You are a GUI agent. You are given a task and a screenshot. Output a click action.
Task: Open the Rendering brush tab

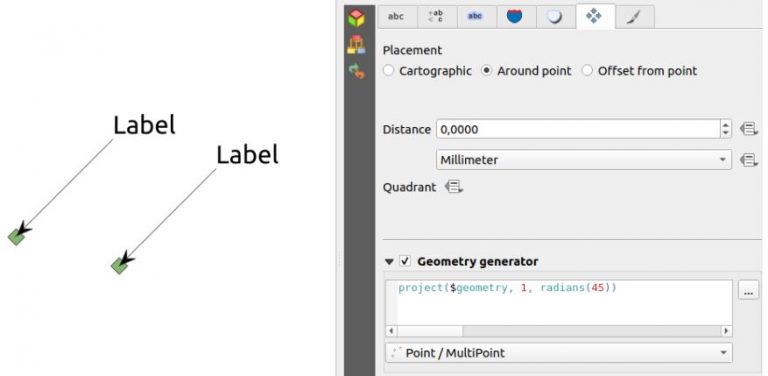click(633, 17)
